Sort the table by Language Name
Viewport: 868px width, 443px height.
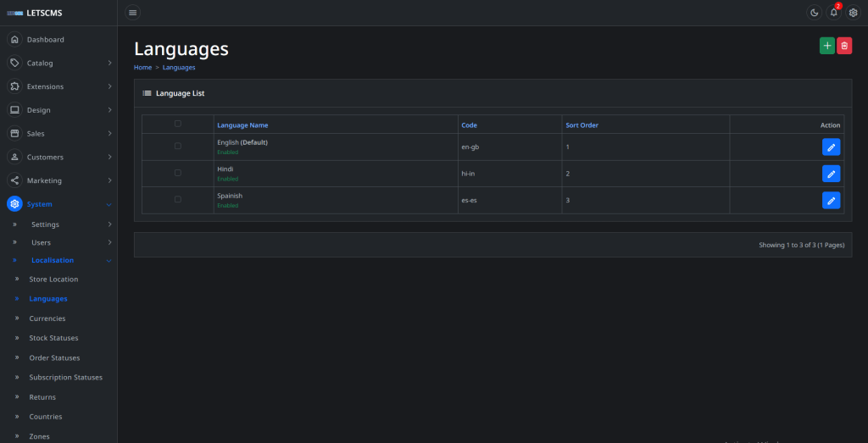242,125
